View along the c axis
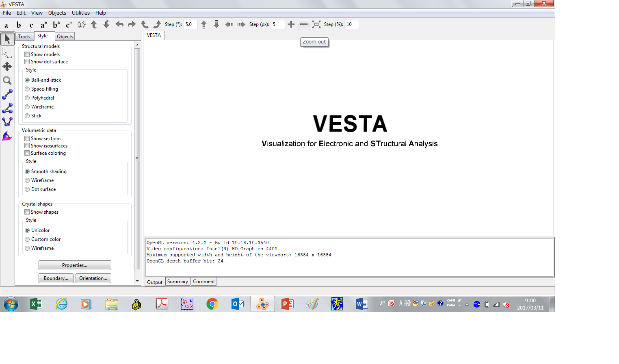 [x=31, y=25]
